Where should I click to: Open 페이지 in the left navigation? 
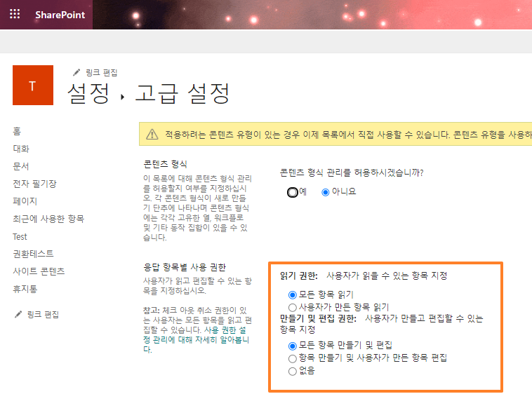click(x=25, y=201)
